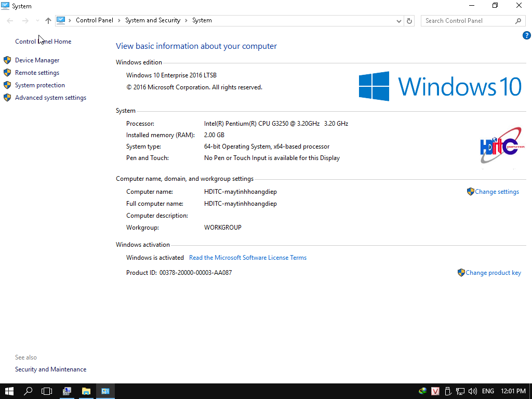Click computer icon in address bar
This screenshot has height=399, width=532.
61,20
